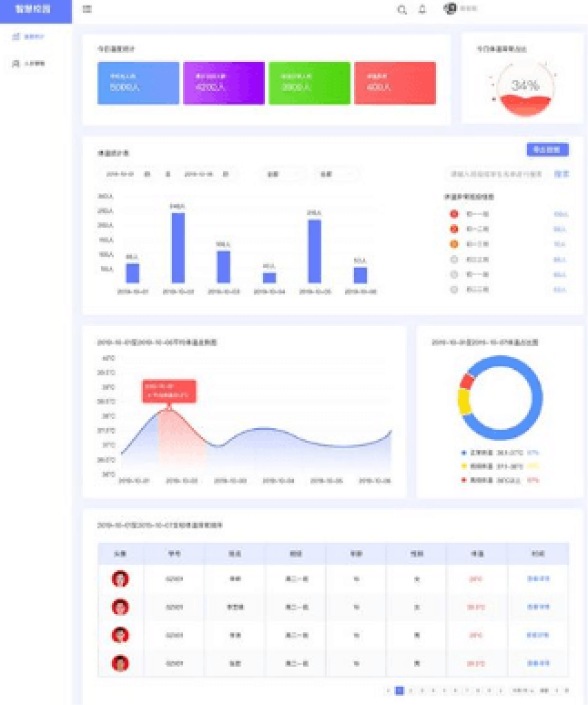This screenshot has width=588, height=705.
Task: Click the blue export button above search
Action: click(547, 149)
